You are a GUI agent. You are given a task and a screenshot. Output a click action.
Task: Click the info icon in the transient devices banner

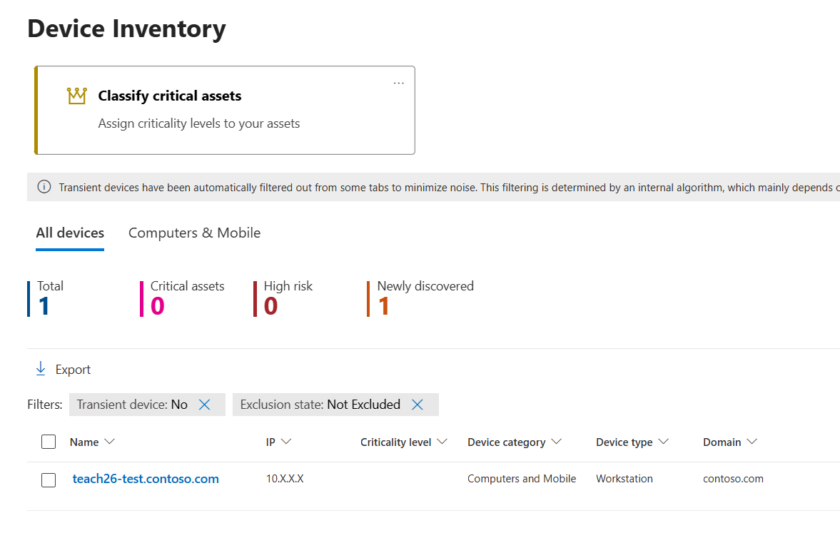44,187
